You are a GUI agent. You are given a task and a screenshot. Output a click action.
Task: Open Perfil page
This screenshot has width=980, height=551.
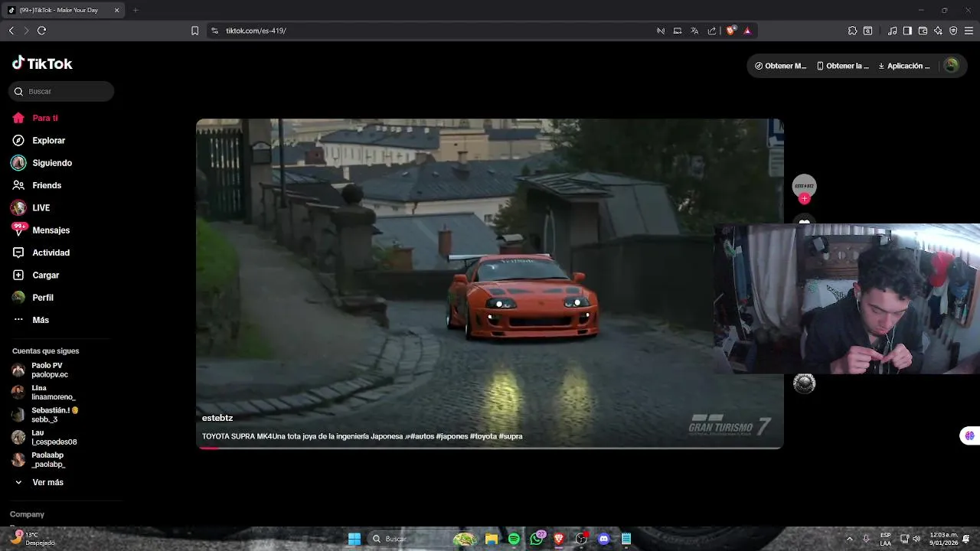click(x=33, y=297)
